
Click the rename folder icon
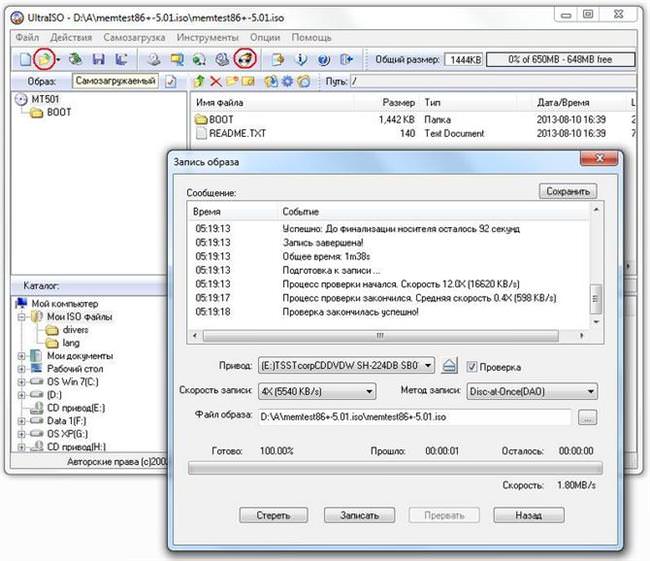248,81
